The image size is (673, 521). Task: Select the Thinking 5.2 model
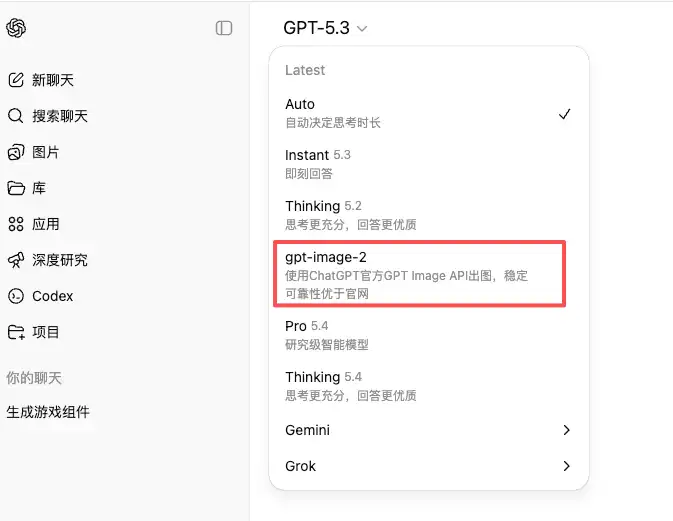click(428, 215)
